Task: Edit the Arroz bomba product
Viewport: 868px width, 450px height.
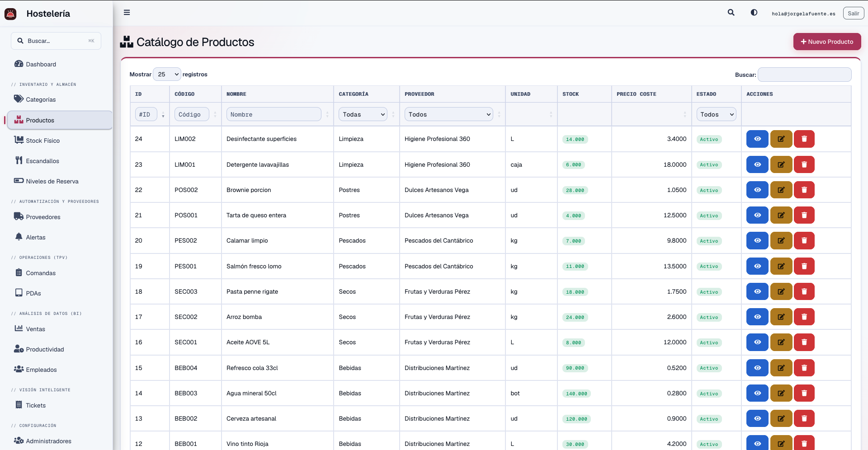Action: (x=781, y=317)
